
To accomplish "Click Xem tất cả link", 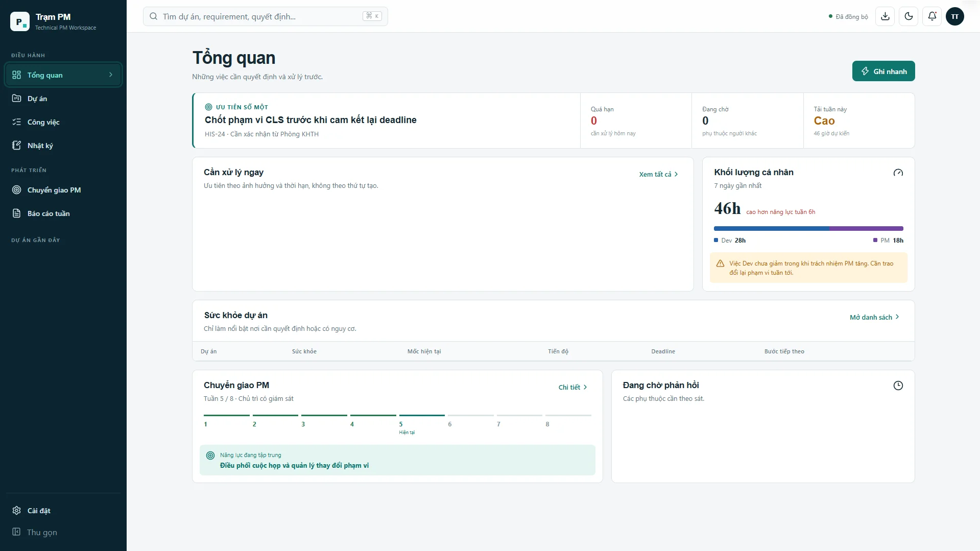I will pyautogui.click(x=659, y=174).
